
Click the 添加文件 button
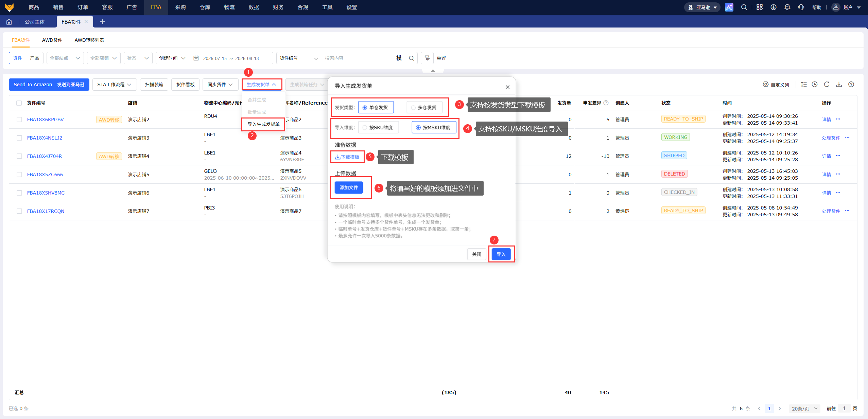tap(349, 187)
